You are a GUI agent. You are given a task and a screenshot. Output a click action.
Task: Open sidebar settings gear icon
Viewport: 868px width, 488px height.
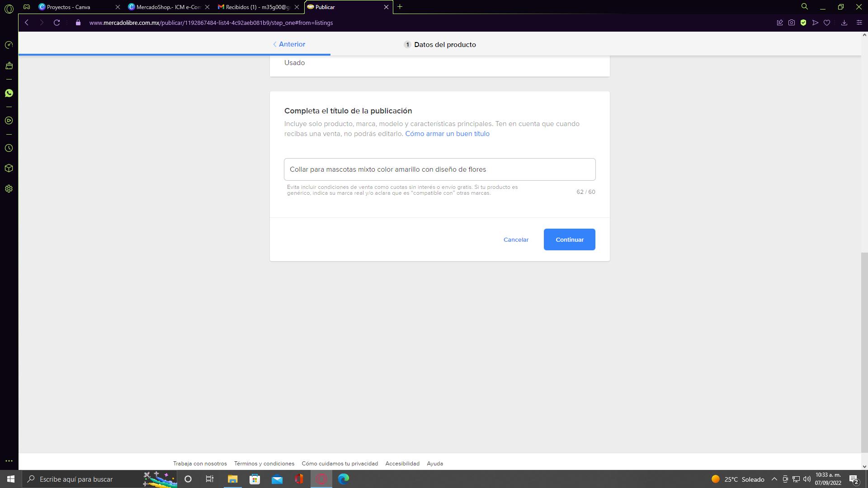(x=9, y=189)
